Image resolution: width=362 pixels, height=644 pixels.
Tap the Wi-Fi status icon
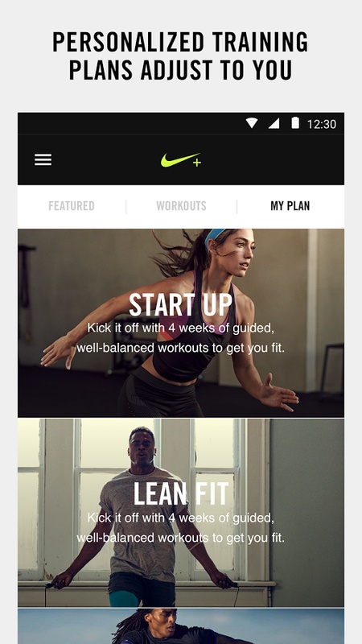tap(252, 123)
